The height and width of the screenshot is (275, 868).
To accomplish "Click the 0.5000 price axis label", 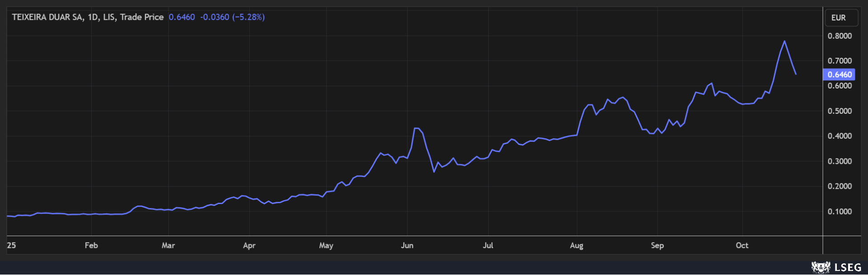I will [x=840, y=111].
